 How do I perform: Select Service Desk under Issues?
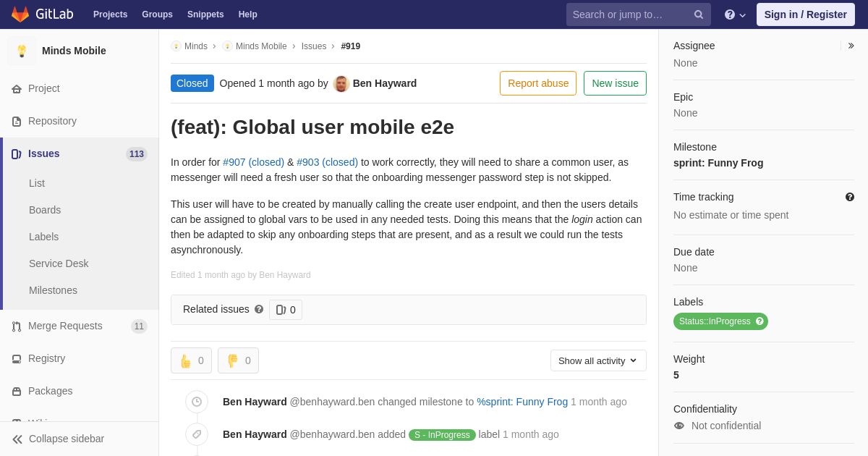[x=59, y=263]
